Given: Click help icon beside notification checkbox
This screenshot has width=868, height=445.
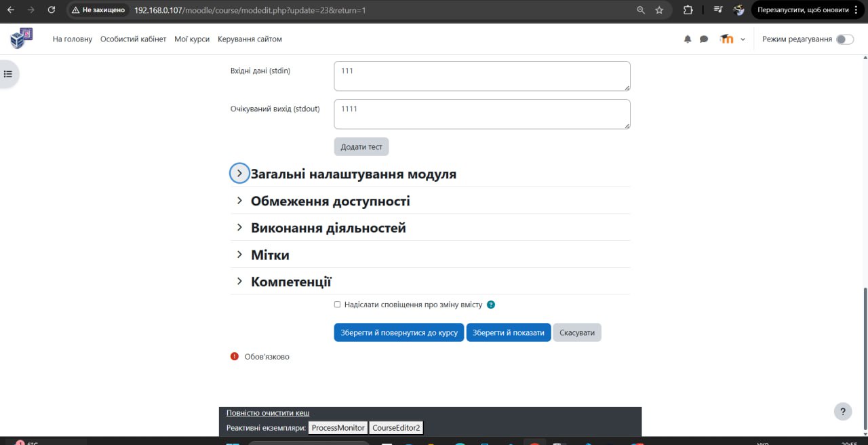Looking at the screenshot, I should (491, 305).
